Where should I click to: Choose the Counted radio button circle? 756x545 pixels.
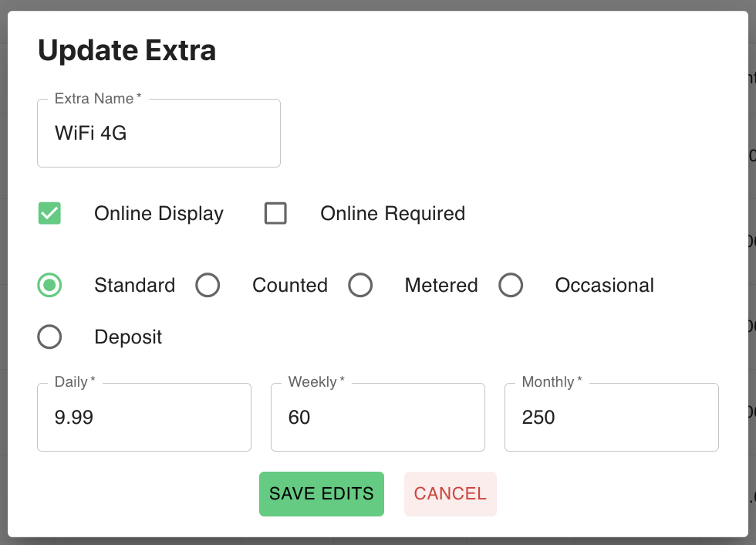click(x=208, y=286)
